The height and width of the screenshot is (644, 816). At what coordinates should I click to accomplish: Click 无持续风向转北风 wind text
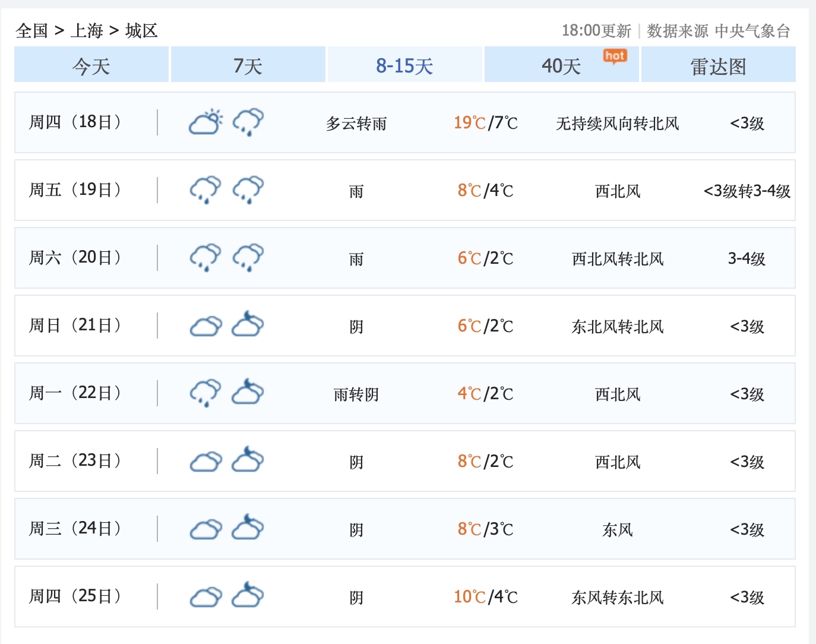[618, 124]
